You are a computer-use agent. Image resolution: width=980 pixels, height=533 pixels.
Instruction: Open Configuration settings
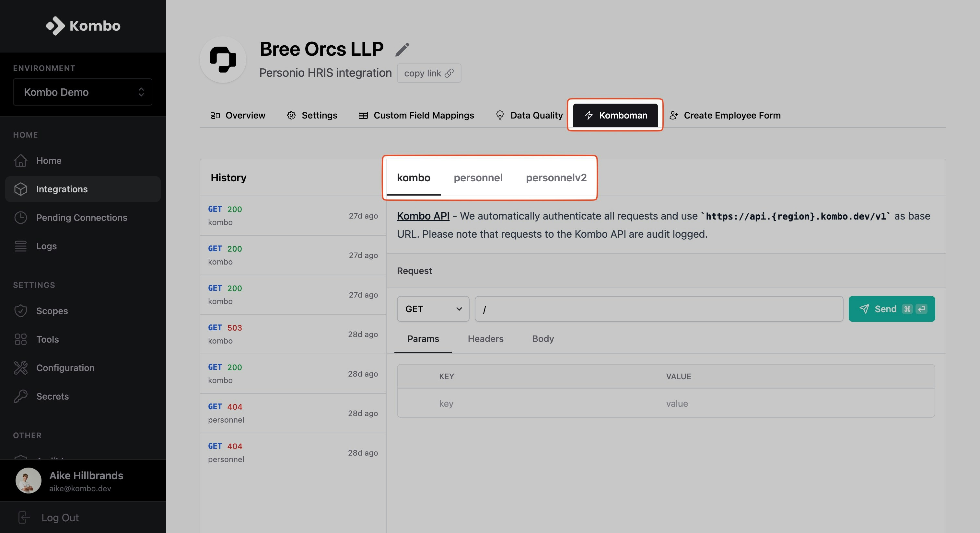click(83, 368)
